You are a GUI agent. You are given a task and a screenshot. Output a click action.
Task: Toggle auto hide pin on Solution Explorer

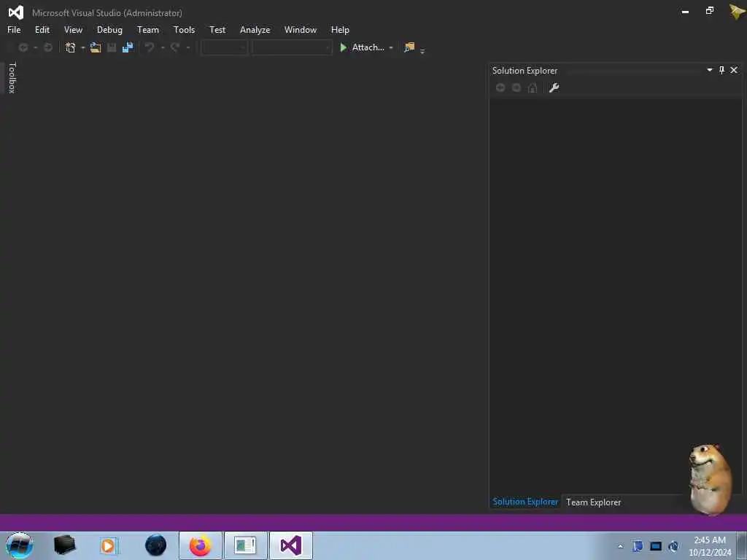coord(721,70)
